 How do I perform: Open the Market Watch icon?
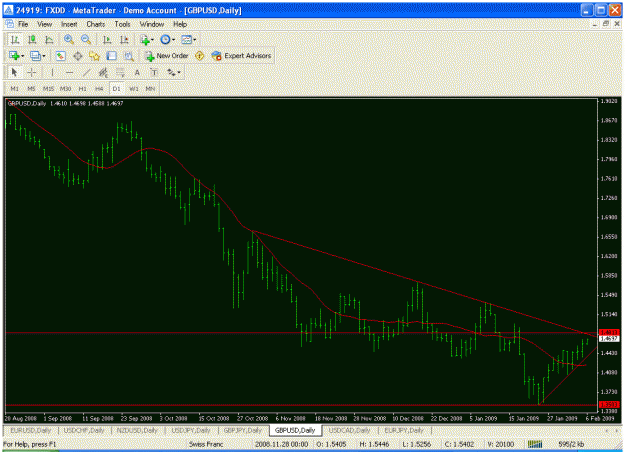click(x=60, y=56)
